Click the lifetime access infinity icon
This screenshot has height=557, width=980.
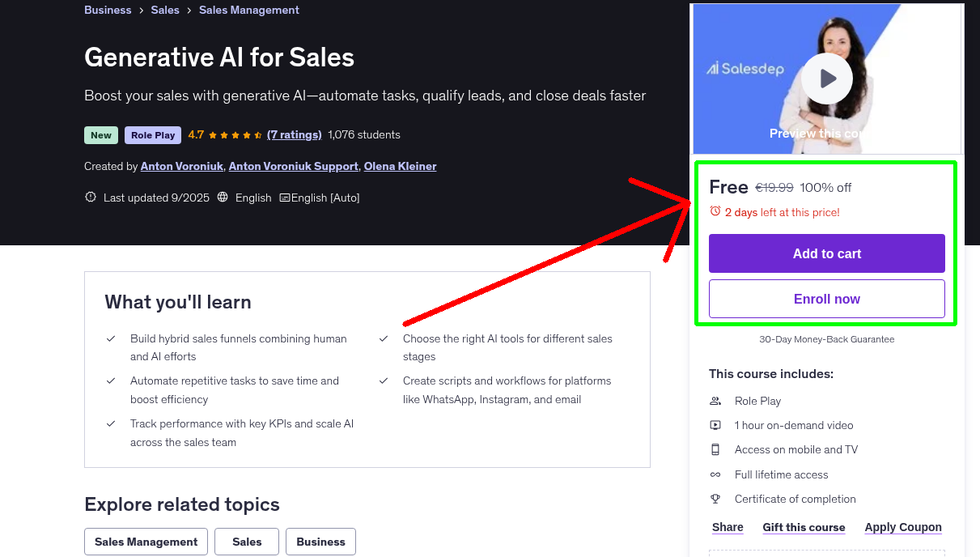pos(715,474)
